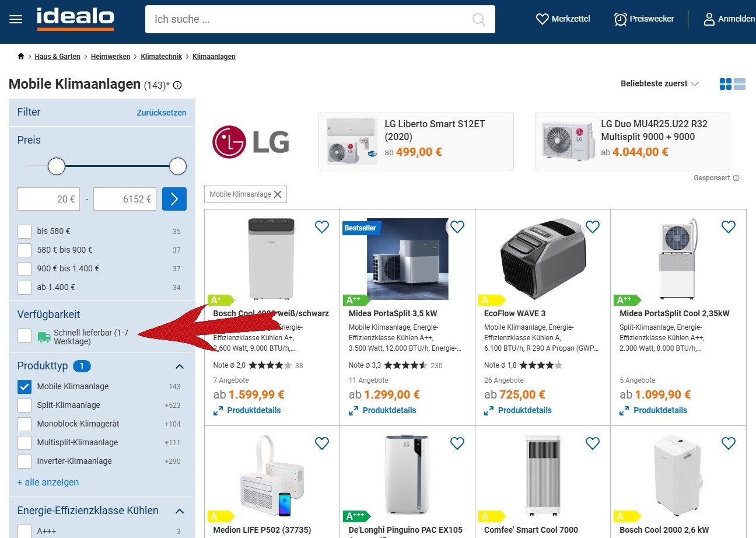
Task: Check the Multisplit-Klimaanlage product type
Action: pos(24,442)
